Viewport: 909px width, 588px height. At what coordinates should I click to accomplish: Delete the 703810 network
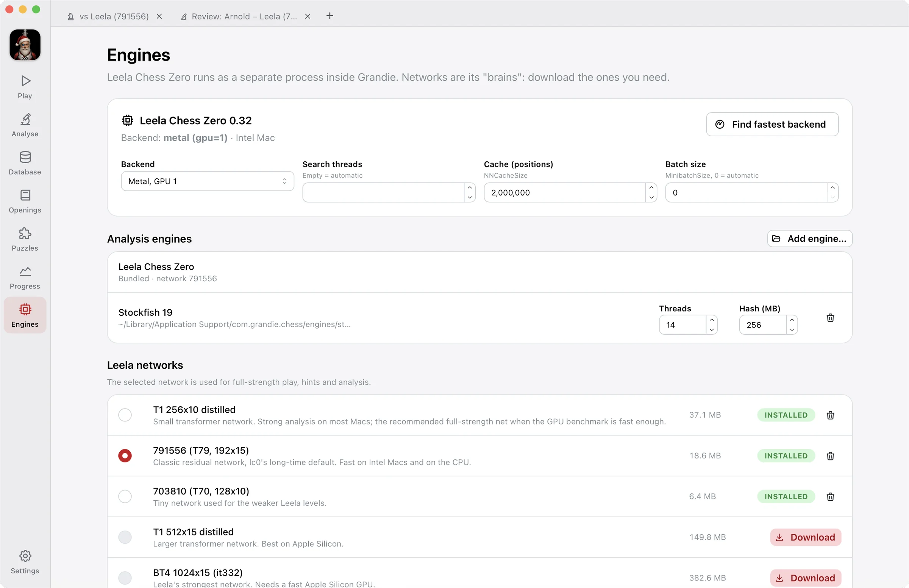point(830,497)
